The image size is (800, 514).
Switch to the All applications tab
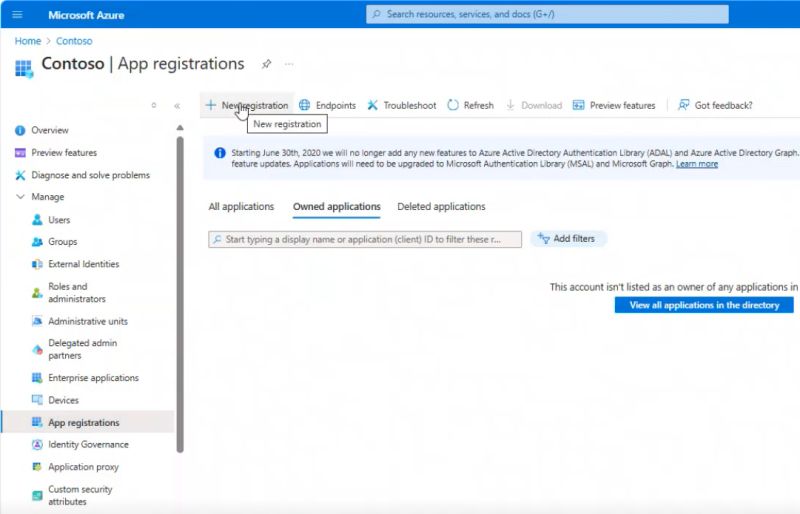(241, 206)
